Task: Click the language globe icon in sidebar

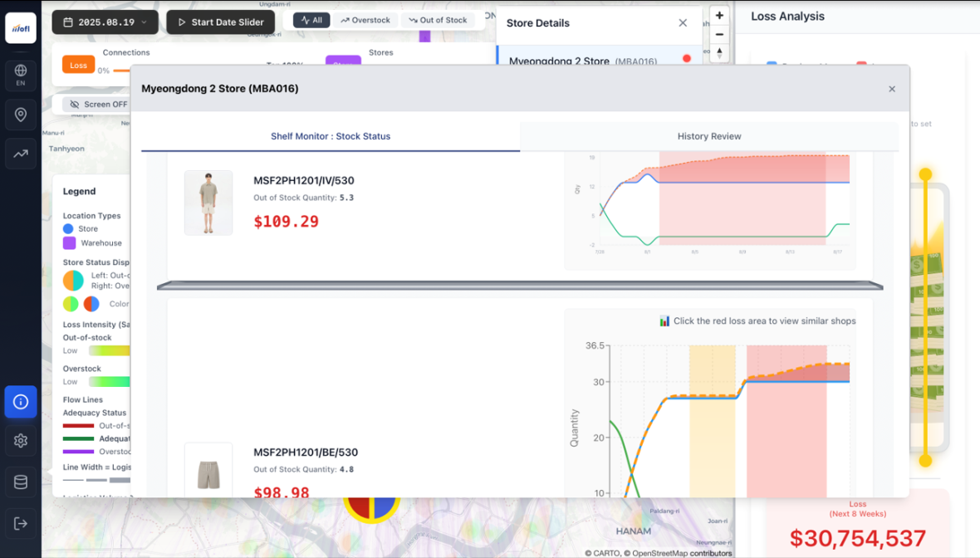Action: click(x=21, y=75)
